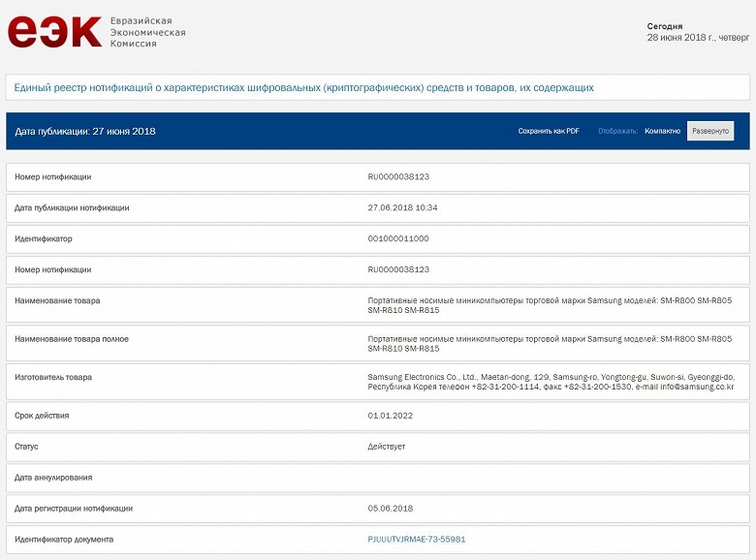This screenshot has height=560, width=756.
Task: Click the Идентификатор row label
Action: pos(44,238)
